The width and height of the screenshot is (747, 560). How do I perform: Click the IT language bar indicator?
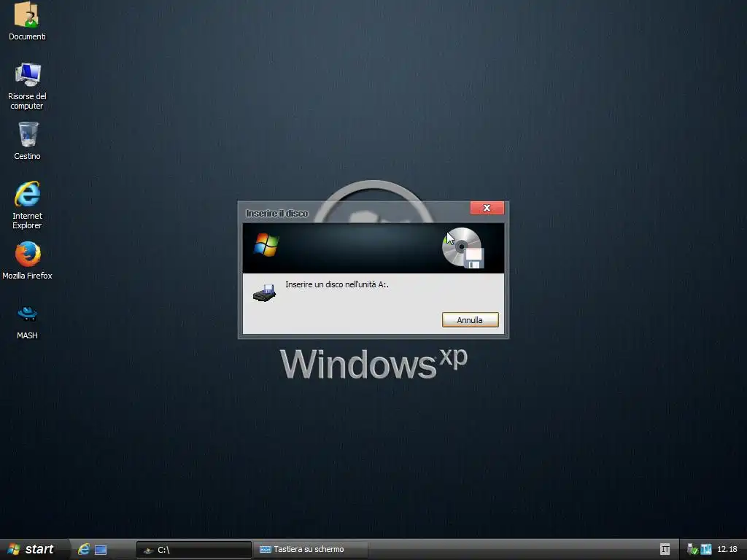[x=665, y=550]
